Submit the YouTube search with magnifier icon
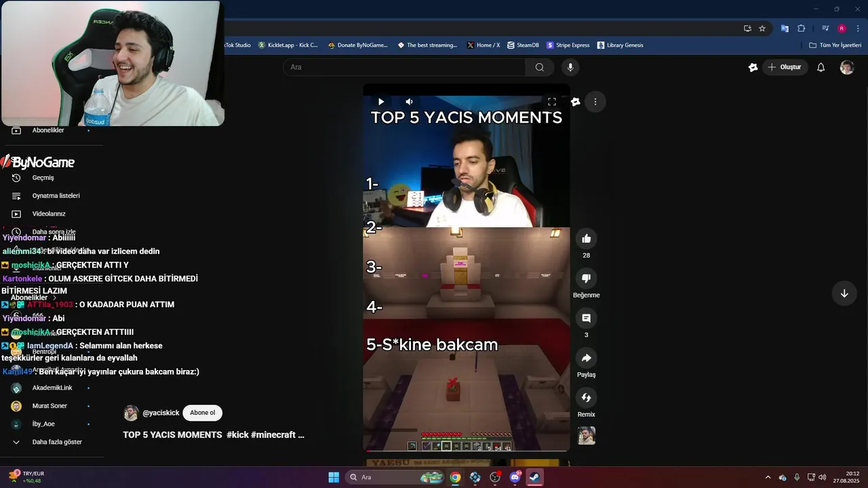The image size is (868, 488). [x=540, y=67]
